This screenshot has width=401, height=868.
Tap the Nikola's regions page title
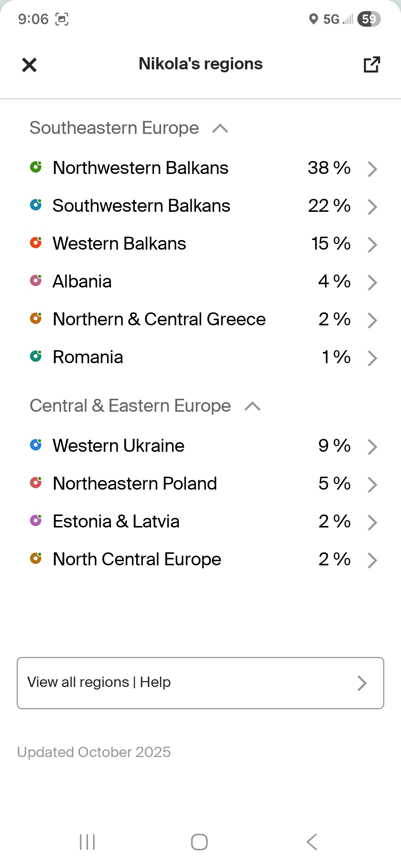click(200, 64)
